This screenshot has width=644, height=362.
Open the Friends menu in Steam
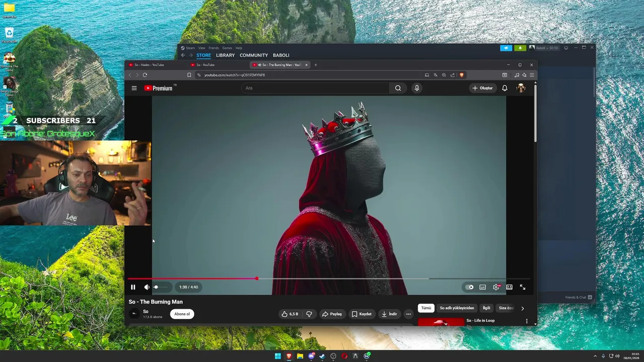tap(214, 48)
